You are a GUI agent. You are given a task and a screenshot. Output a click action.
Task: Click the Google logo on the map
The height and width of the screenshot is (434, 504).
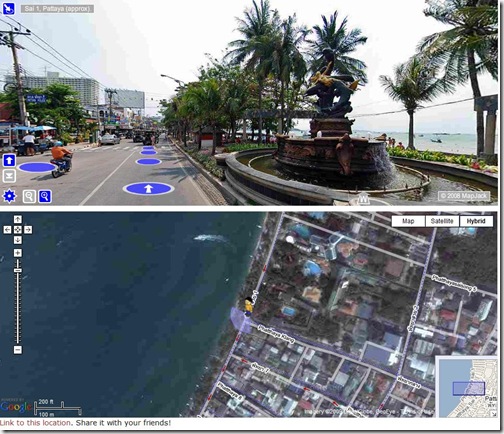(x=16, y=406)
